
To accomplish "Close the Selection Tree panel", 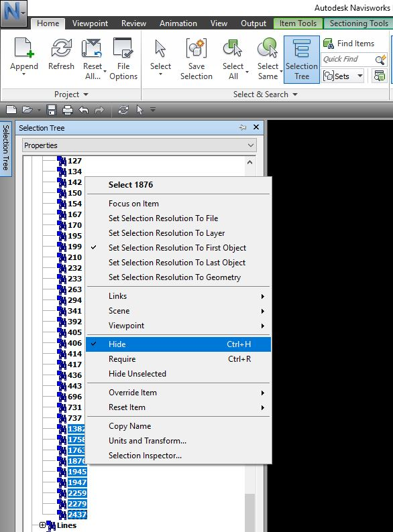I will pos(256,127).
